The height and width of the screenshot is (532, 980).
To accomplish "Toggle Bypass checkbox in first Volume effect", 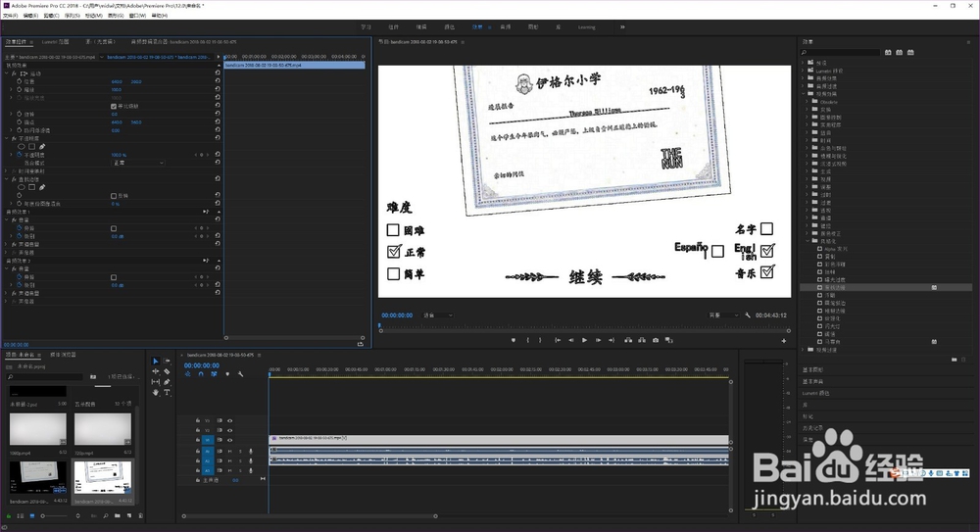I will tap(113, 228).
